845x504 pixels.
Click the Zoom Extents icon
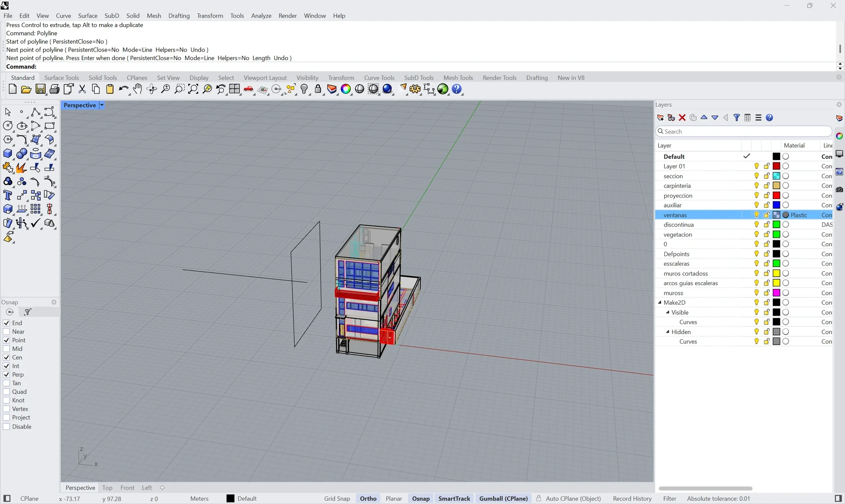(194, 89)
